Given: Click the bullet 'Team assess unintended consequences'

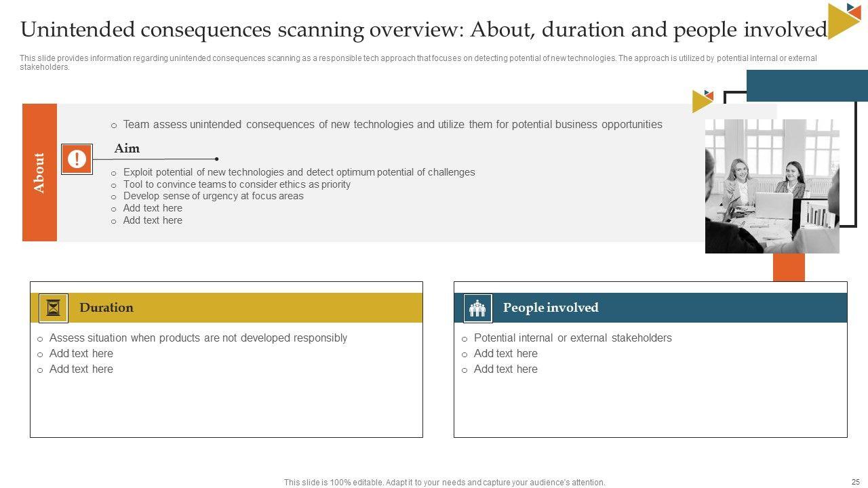Looking at the screenshot, I should click(393, 125).
